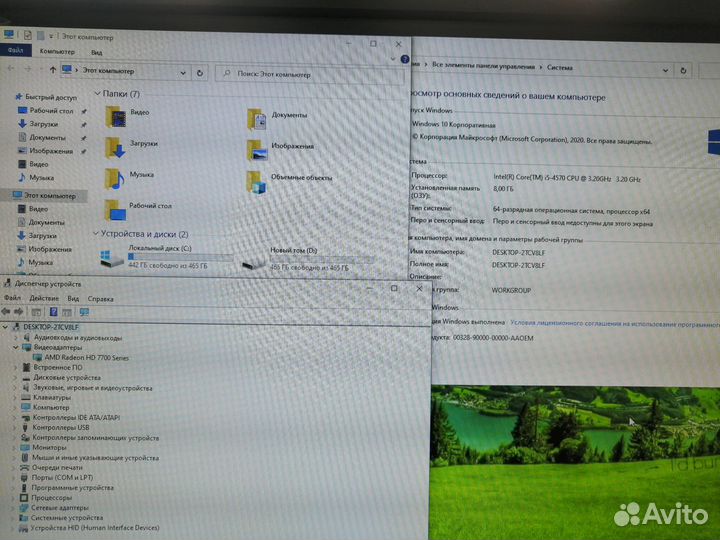This screenshot has width=720, height=540.
Task: Expand Аудиовходы и аудиовыходы node
Action: tap(17, 338)
